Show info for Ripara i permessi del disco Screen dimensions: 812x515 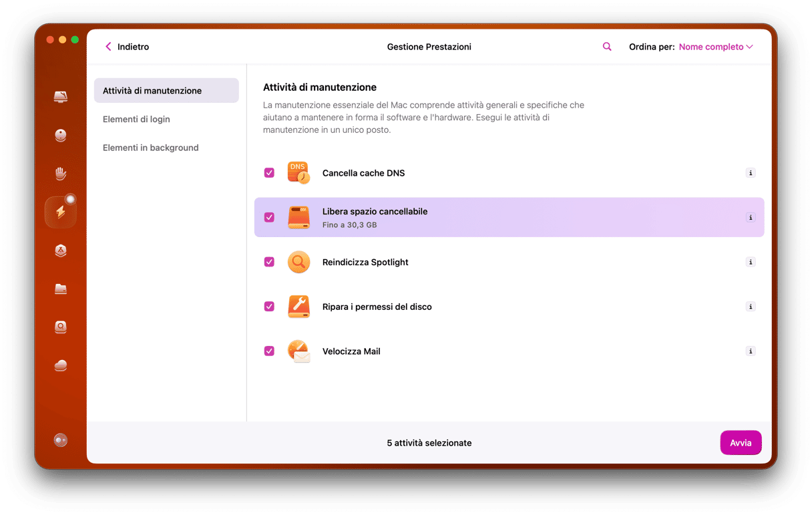point(751,307)
